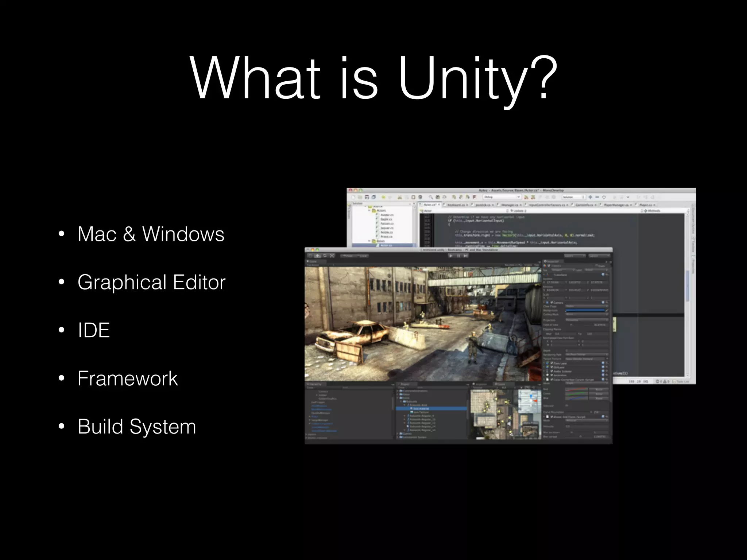Select Actor.cs in MonoDevelop solution tree
The height and width of the screenshot is (560, 747).
point(386,245)
